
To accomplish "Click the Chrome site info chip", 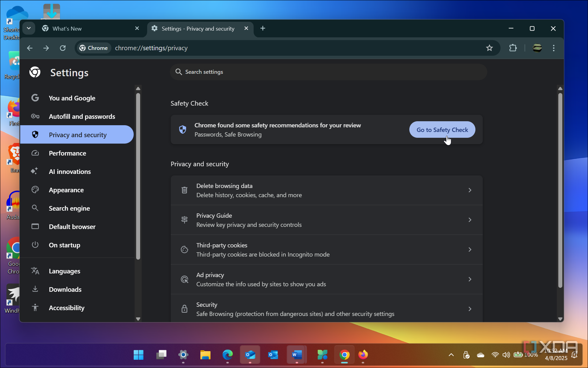I will pyautogui.click(x=94, y=48).
